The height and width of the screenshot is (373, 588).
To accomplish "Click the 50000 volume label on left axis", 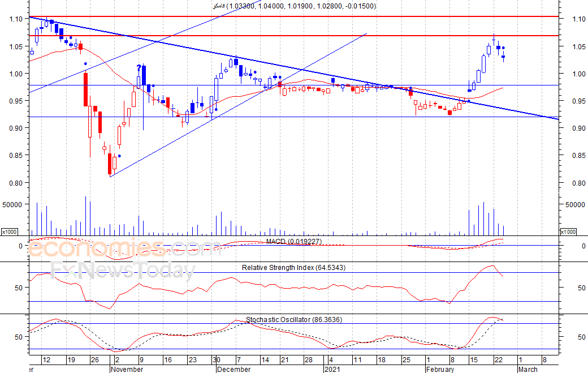I will (12, 204).
